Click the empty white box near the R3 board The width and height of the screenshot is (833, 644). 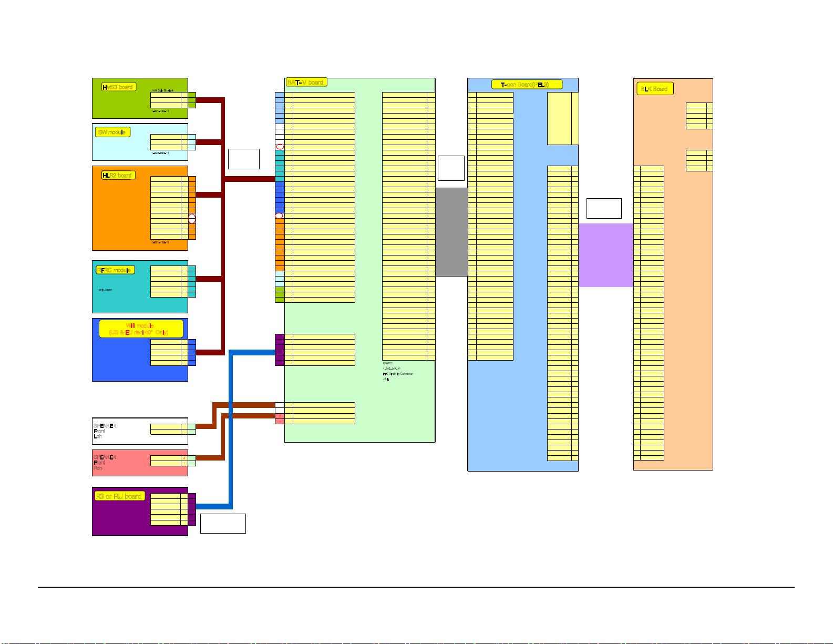point(223,524)
